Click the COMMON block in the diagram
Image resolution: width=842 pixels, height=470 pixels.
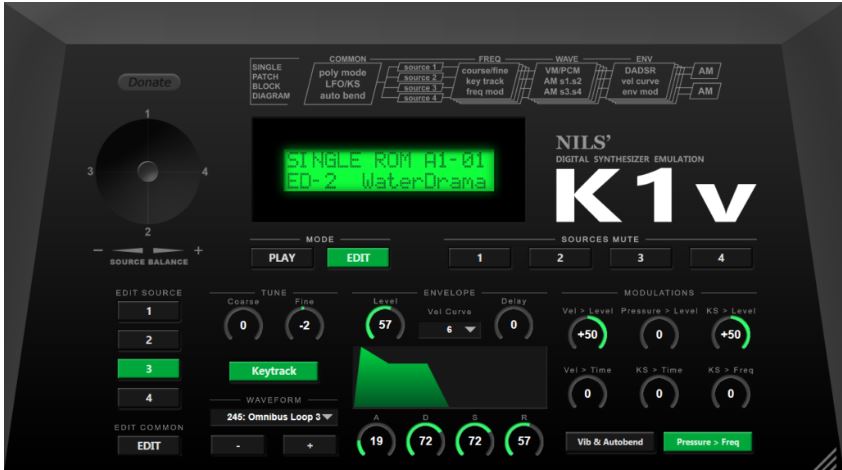pyautogui.click(x=343, y=84)
